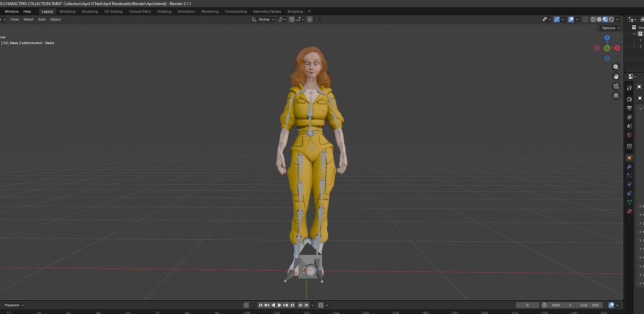Open the Help menu
The width and height of the screenshot is (644, 314).
click(x=27, y=12)
